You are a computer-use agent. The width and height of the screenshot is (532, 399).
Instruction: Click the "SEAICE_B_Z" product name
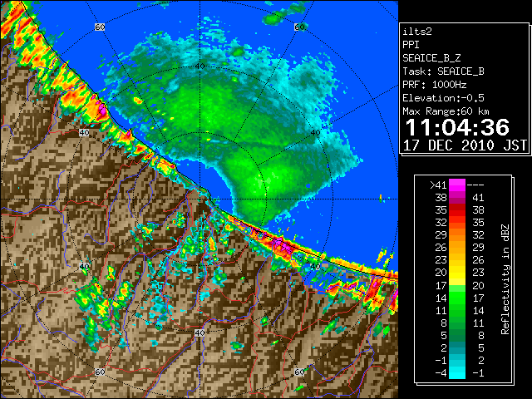coord(431,58)
